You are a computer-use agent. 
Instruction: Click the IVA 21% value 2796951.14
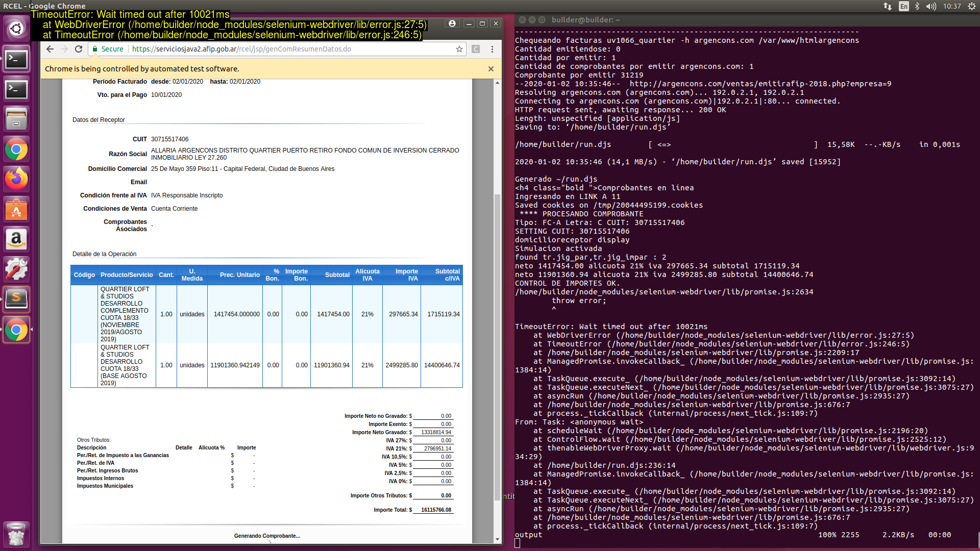click(437, 448)
